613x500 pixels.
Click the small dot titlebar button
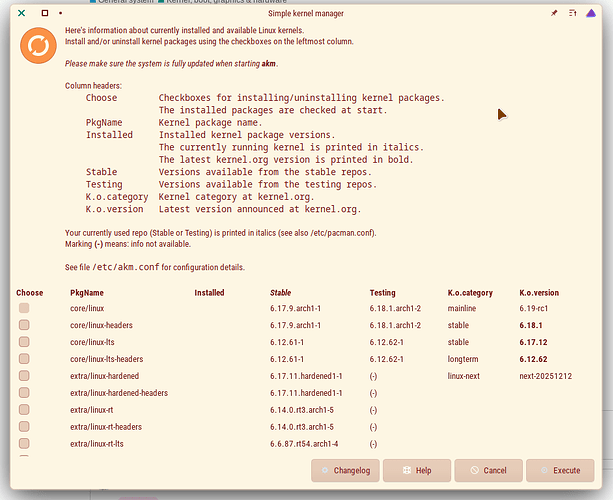point(61,13)
